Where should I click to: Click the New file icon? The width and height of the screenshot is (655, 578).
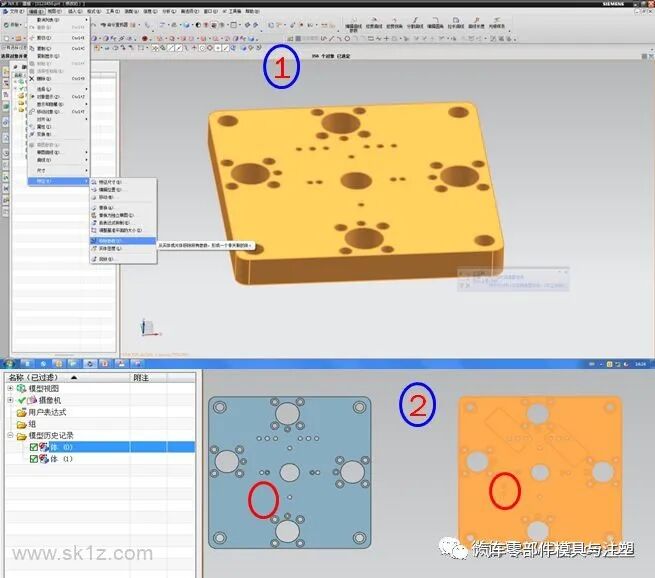6,38
